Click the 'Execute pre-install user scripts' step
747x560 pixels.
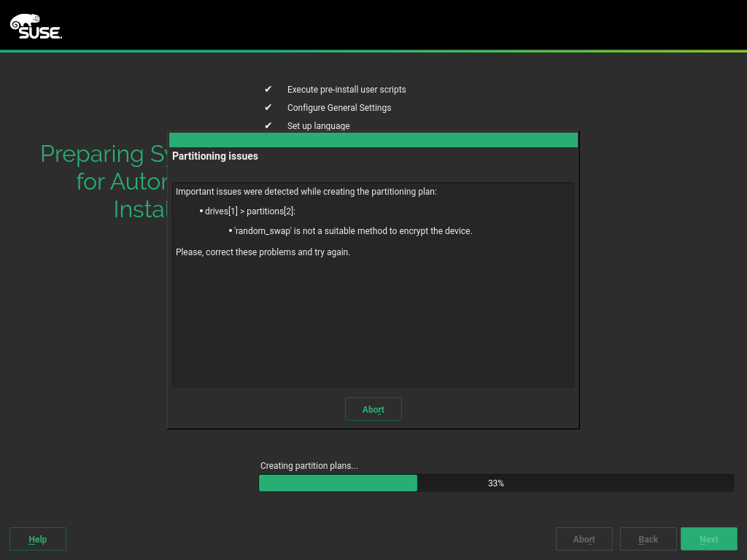347,90
